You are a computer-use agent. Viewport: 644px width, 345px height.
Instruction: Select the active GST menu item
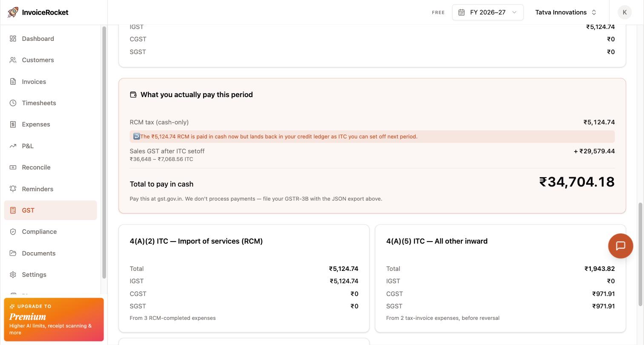(x=51, y=210)
